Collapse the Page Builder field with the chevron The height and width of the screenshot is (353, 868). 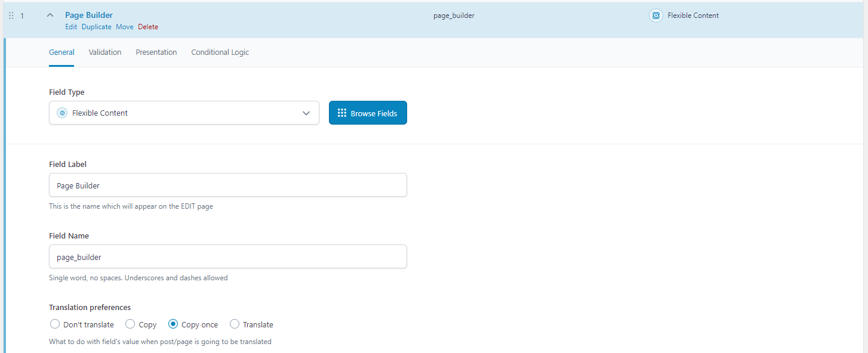coord(50,16)
